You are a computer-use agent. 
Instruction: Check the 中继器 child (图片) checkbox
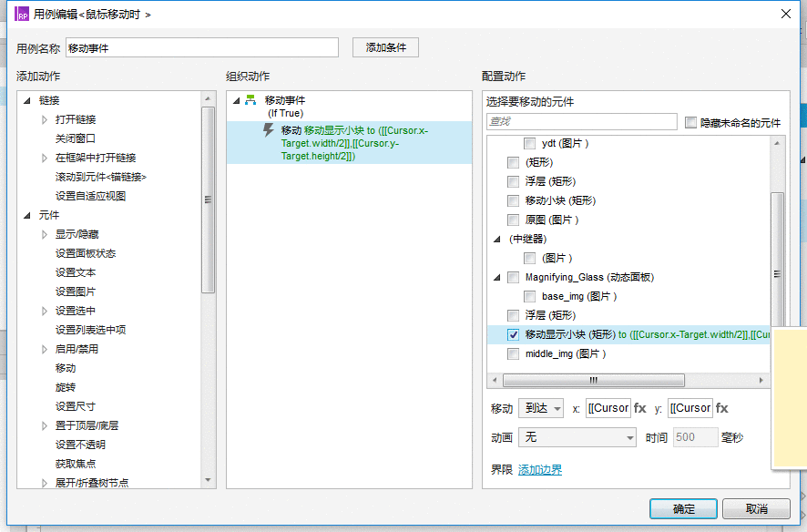(x=529, y=259)
